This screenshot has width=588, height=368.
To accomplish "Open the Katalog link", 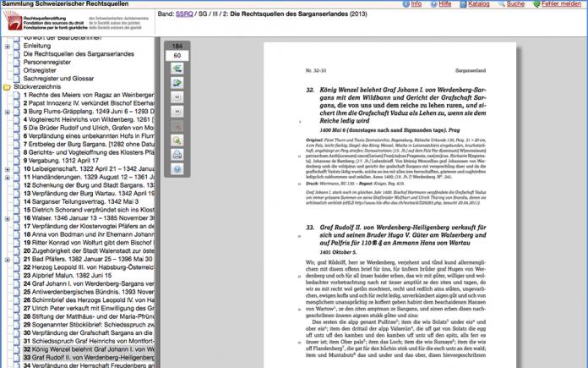I will coord(479,3).
